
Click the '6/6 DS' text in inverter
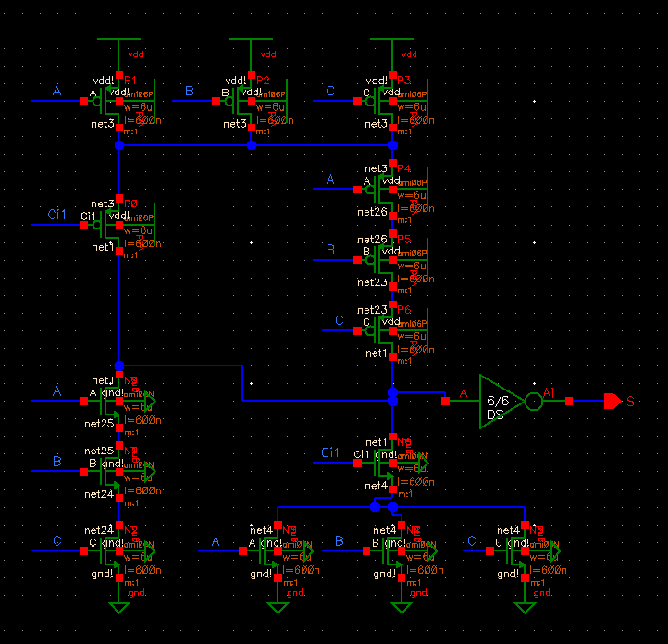[498, 408]
